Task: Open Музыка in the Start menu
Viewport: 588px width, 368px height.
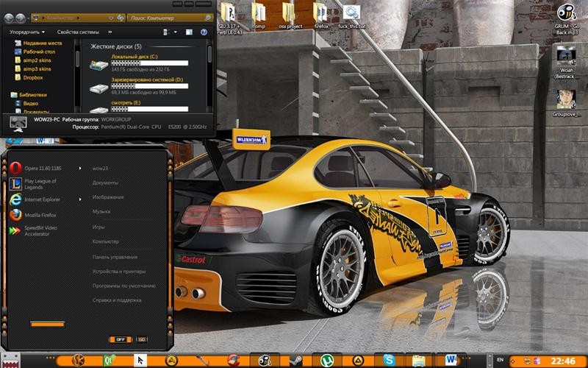Action: pos(101,211)
